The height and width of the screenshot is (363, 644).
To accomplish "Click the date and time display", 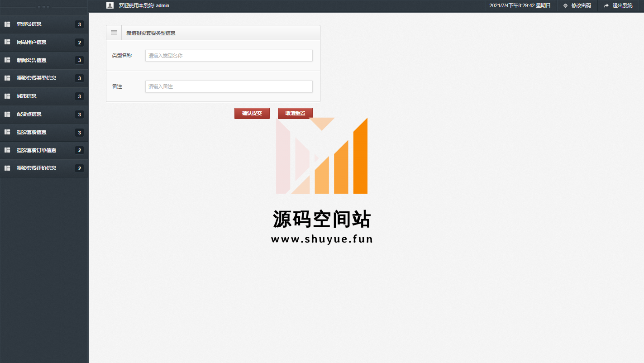I will click(520, 5).
